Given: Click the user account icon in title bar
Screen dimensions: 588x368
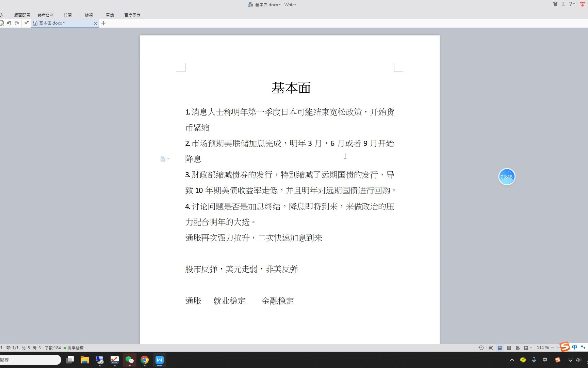Looking at the screenshot, I should pyautogui.click(x=563, y=4).
